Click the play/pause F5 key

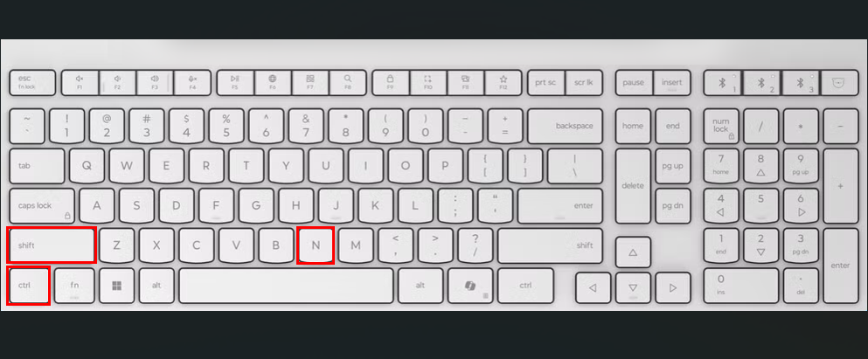pos(235,82)
